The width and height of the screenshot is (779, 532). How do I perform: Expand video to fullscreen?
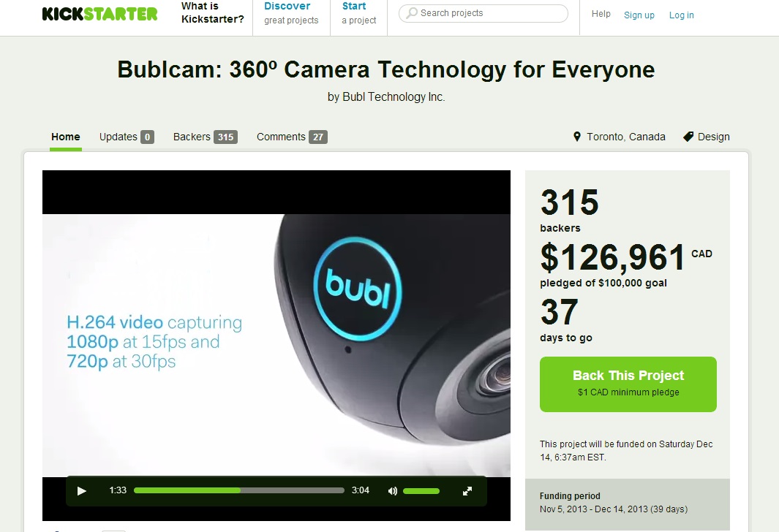tap(467, 491)
